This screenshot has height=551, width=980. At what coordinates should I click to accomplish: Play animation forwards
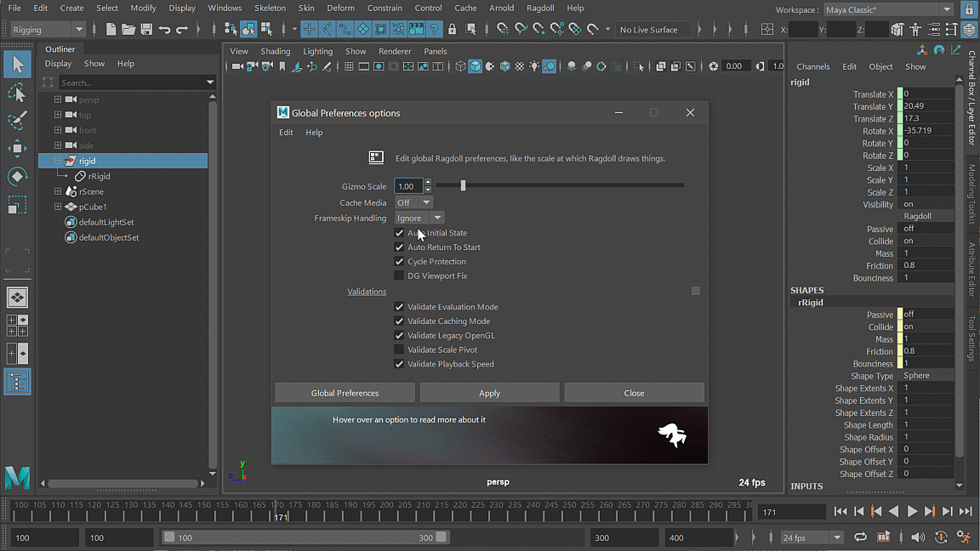click(x=912, y=512)
